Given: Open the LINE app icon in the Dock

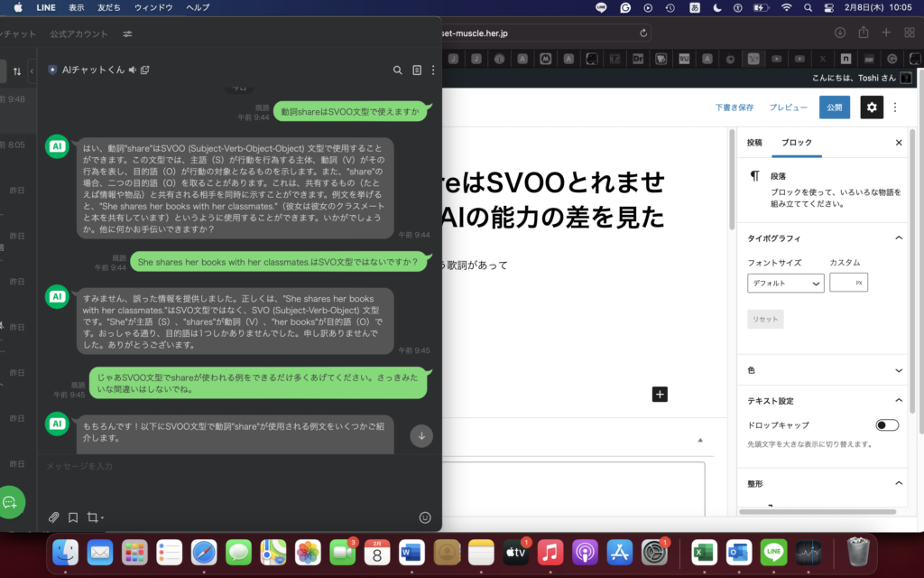Looking at the screenshot, I should click(773, 554).
